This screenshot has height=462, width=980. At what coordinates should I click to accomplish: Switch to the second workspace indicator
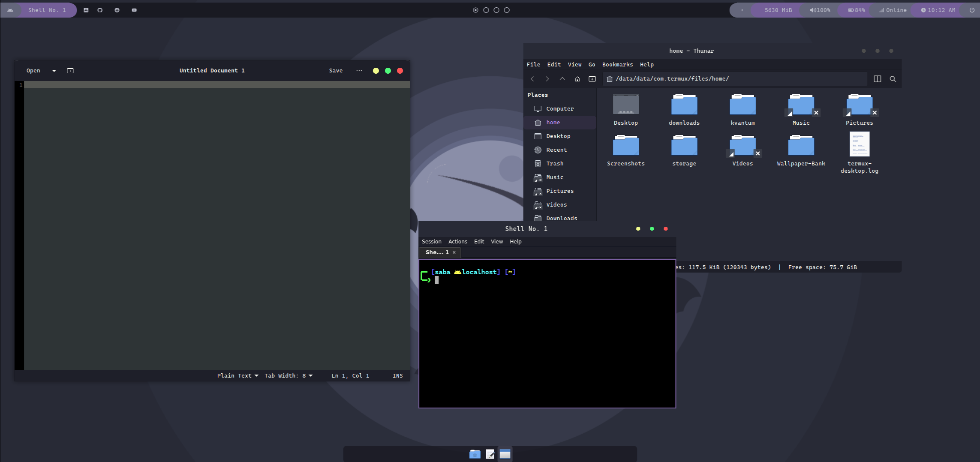click(486, 10)
